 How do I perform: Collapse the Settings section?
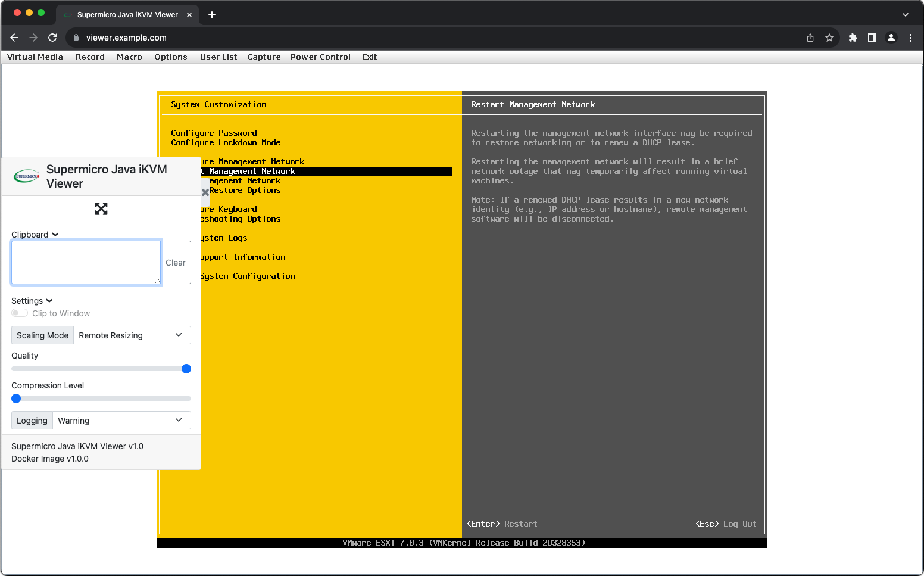point(32,301)
